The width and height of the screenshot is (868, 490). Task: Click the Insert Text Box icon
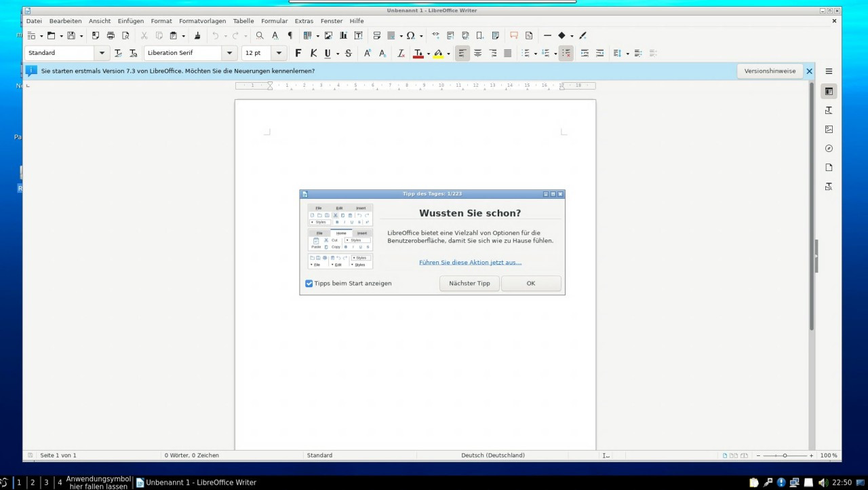(x=358, y=35)
